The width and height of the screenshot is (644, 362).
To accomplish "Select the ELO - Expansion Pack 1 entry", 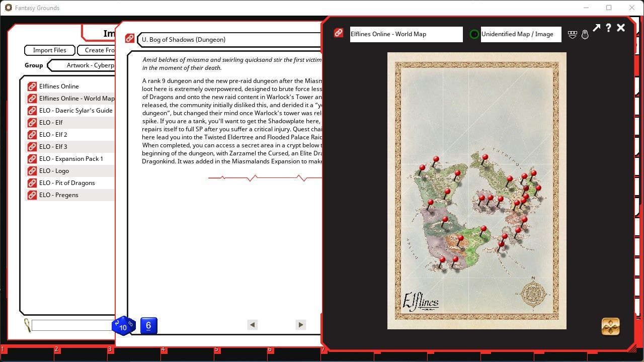I will (70, 159).
